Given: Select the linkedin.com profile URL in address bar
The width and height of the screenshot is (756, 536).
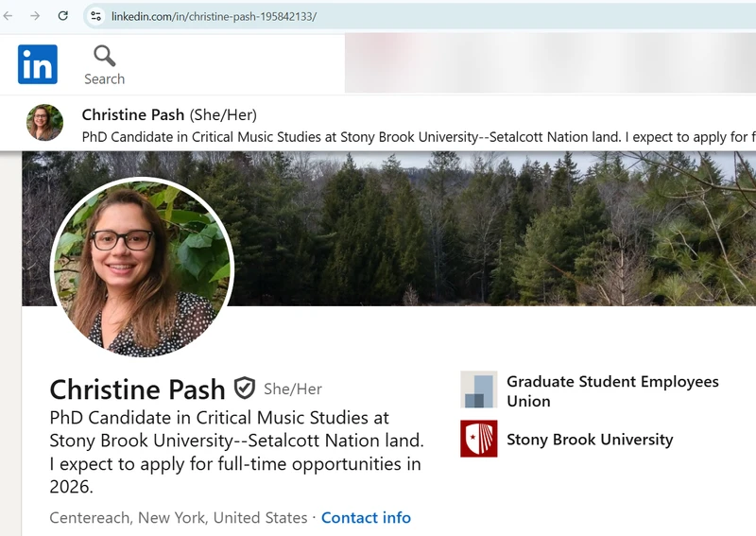Looking at the screenshot, I should pos(214,16).
